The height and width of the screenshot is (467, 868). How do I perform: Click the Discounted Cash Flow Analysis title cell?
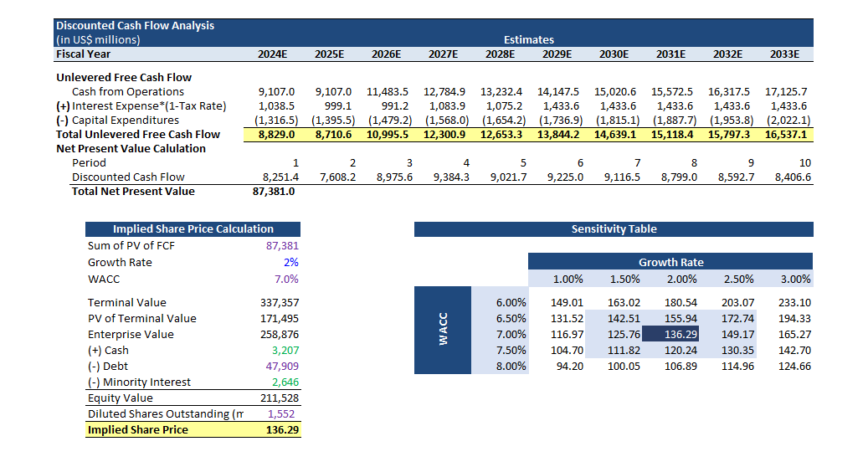(135, 25)
